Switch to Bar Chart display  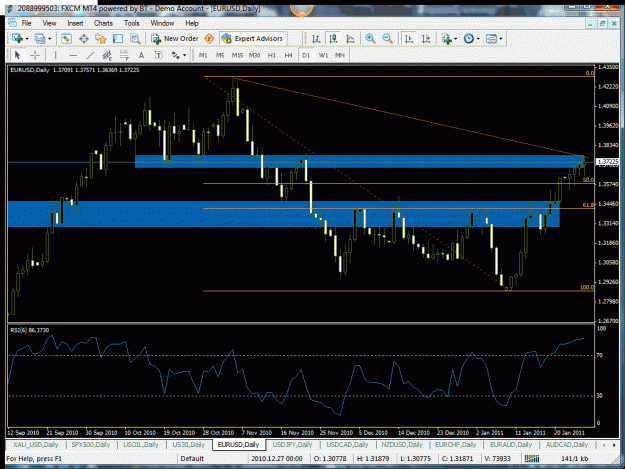pyautogui.click(x=316, y=39)
